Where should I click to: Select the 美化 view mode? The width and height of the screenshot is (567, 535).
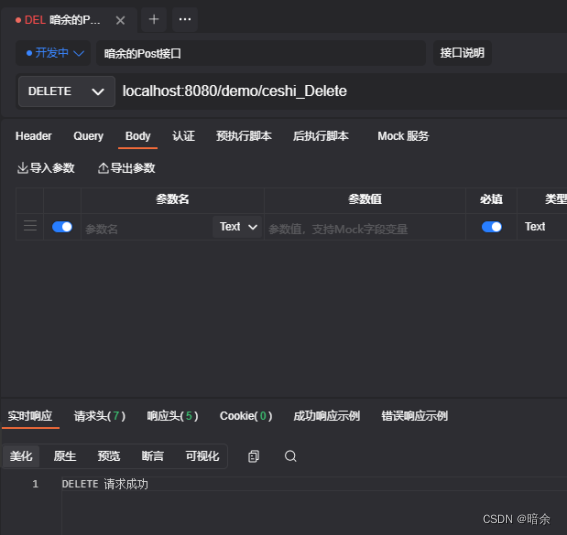pyautogui.click(x=21, y=456)
